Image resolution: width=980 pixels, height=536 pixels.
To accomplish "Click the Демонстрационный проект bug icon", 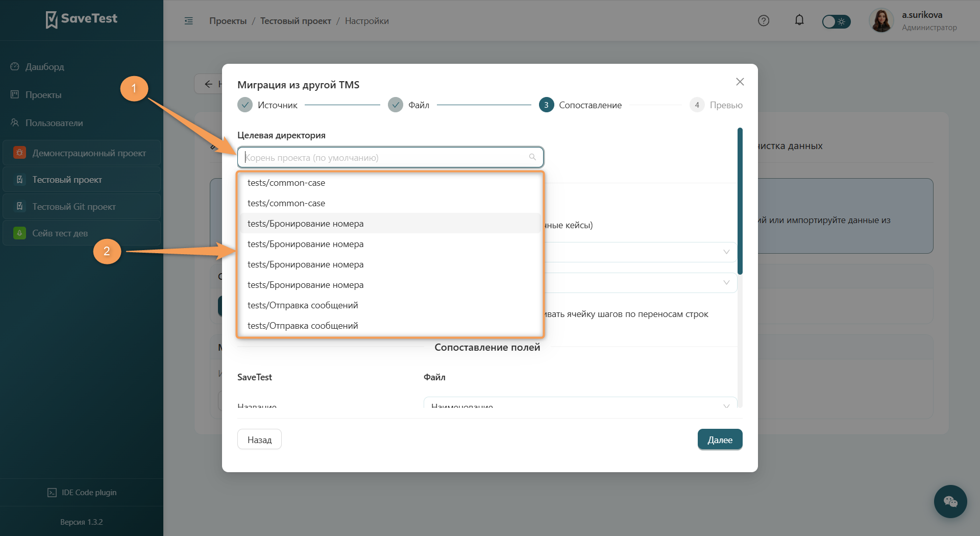I will point(19,153).
